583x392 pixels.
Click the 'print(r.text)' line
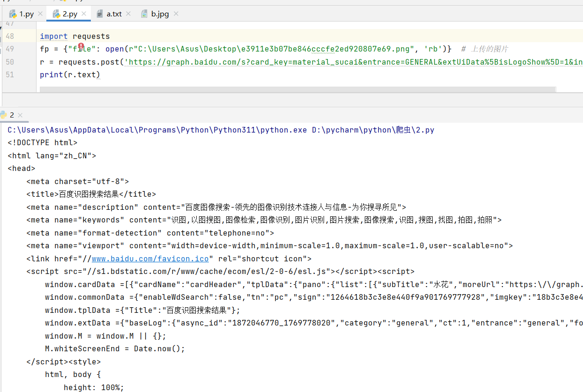(70, 74)
